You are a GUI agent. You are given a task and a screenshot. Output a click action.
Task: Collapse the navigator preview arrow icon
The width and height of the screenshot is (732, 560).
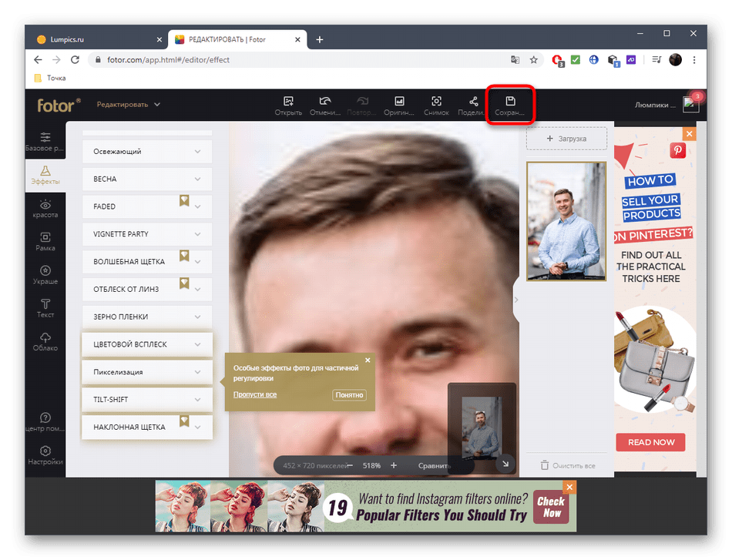pos(505,464)
